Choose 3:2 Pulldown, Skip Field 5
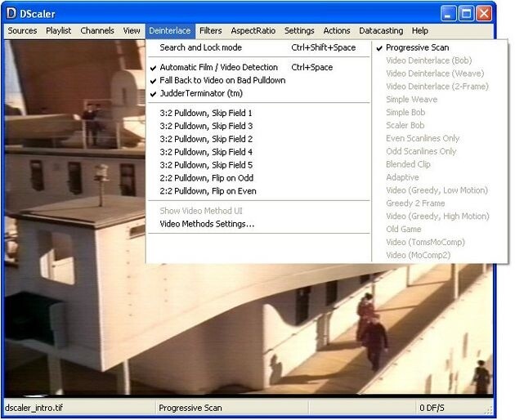The height and width of the screenshot is (420, 515). coord(206,165)
